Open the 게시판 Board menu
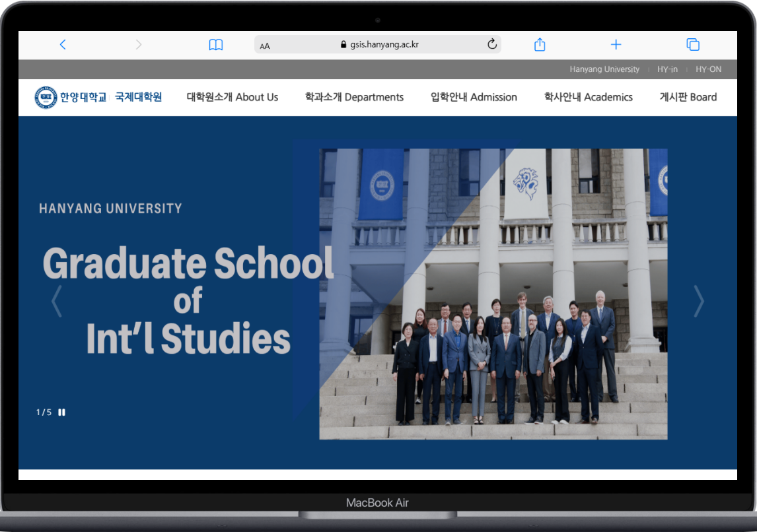This screenshot has height=532, width=757. pos(688,97)
